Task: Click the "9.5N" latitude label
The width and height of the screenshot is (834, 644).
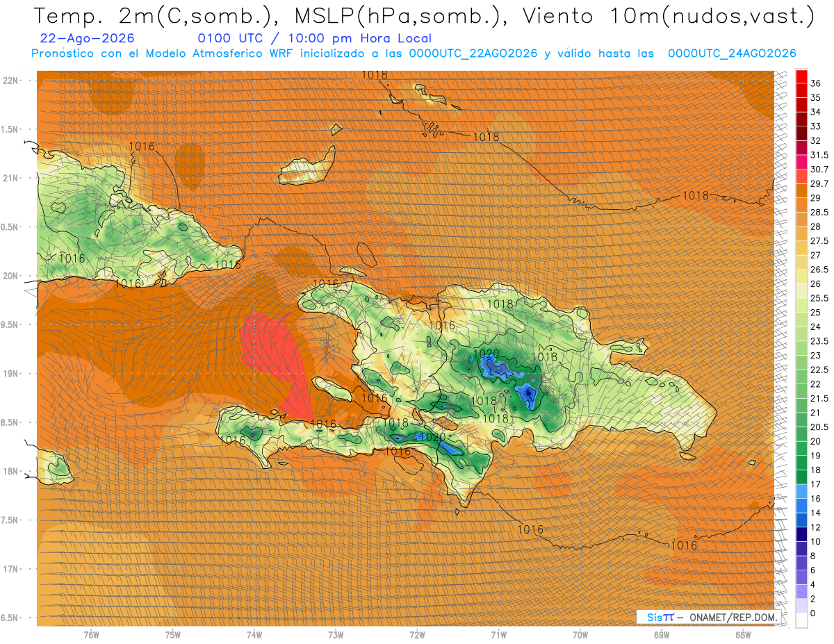Action: tap(10, 324)
